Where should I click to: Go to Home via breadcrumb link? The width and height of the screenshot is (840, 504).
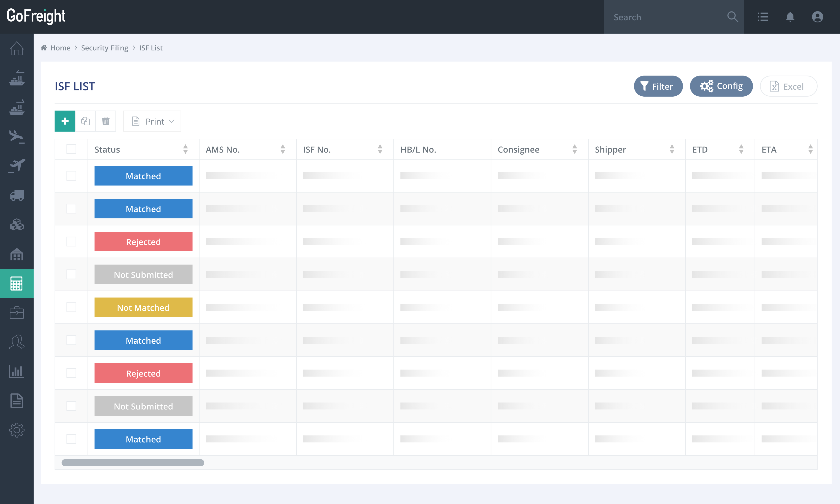60,48
